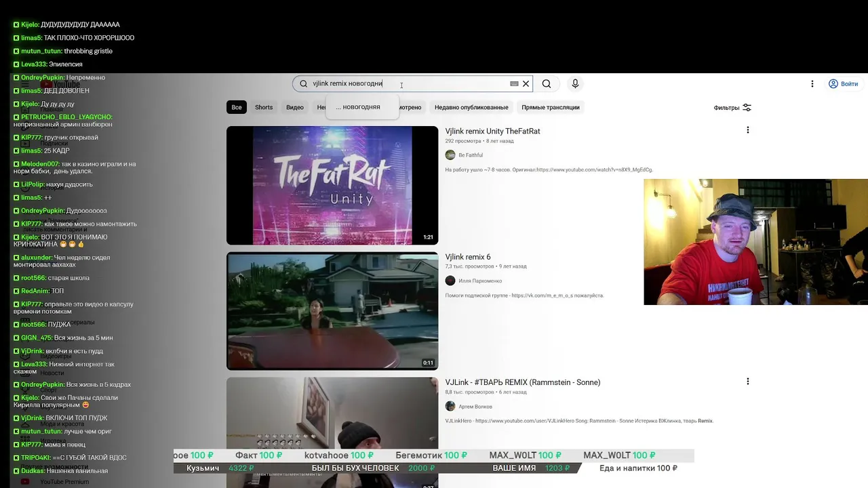
Task: Clear the search box with the X
Action: pos(526,84)
